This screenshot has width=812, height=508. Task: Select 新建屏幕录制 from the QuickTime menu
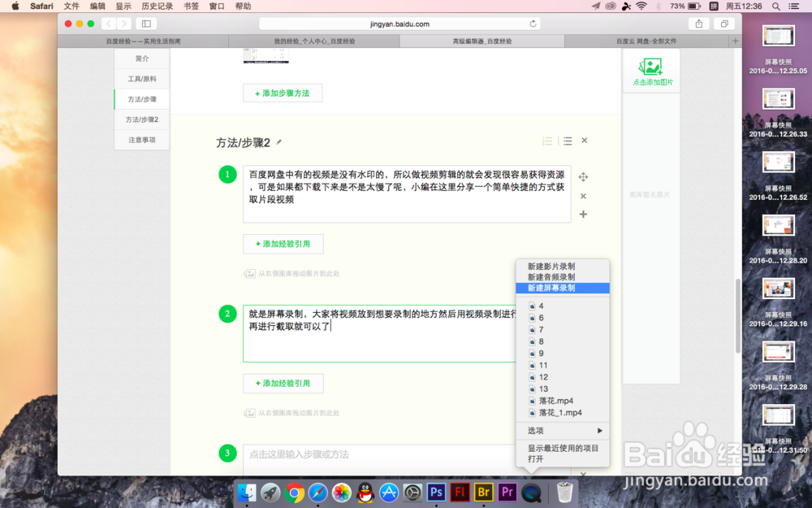[563, 288]
